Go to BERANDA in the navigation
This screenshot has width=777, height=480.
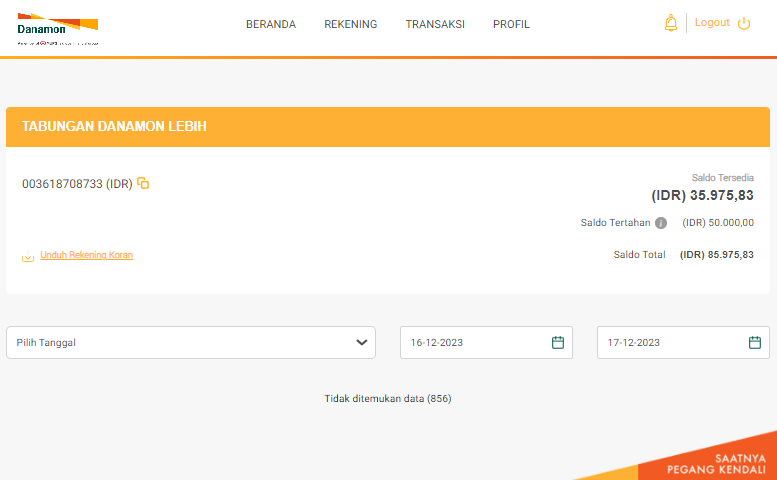pos(271,24)
